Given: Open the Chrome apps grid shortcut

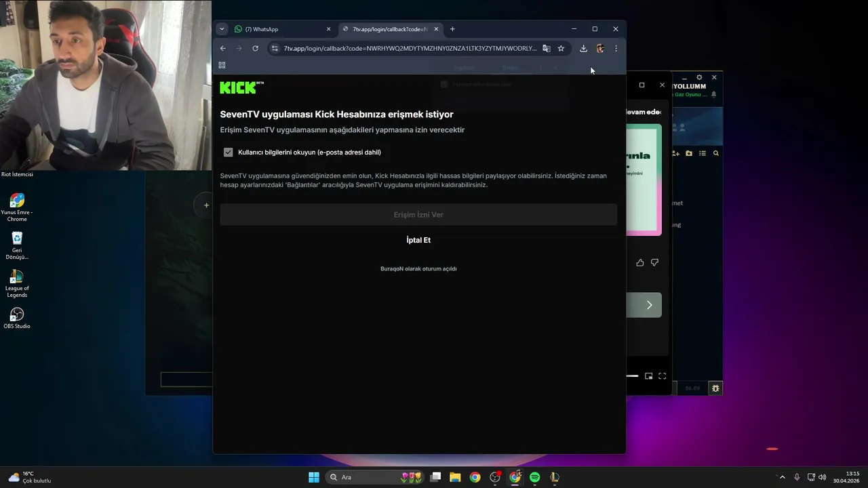Looking at the screenshot, I should pyautogui.click(x=222, y=65).
